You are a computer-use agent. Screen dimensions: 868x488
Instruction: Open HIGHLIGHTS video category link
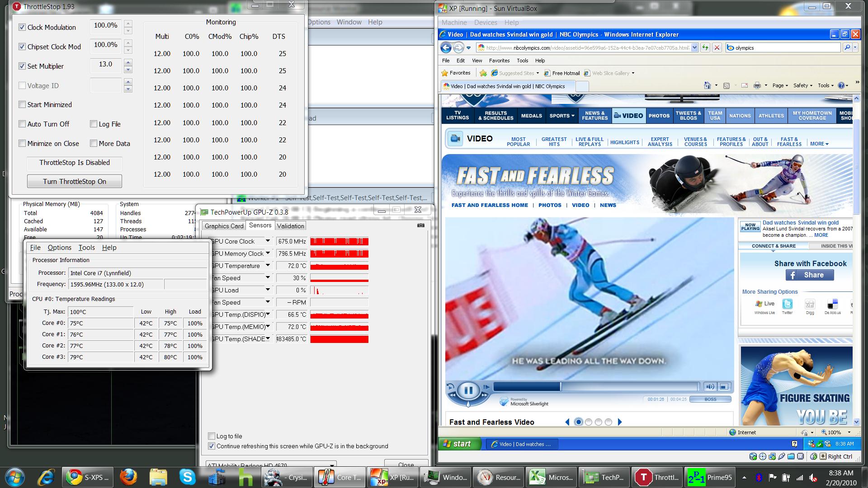point(624,142)
